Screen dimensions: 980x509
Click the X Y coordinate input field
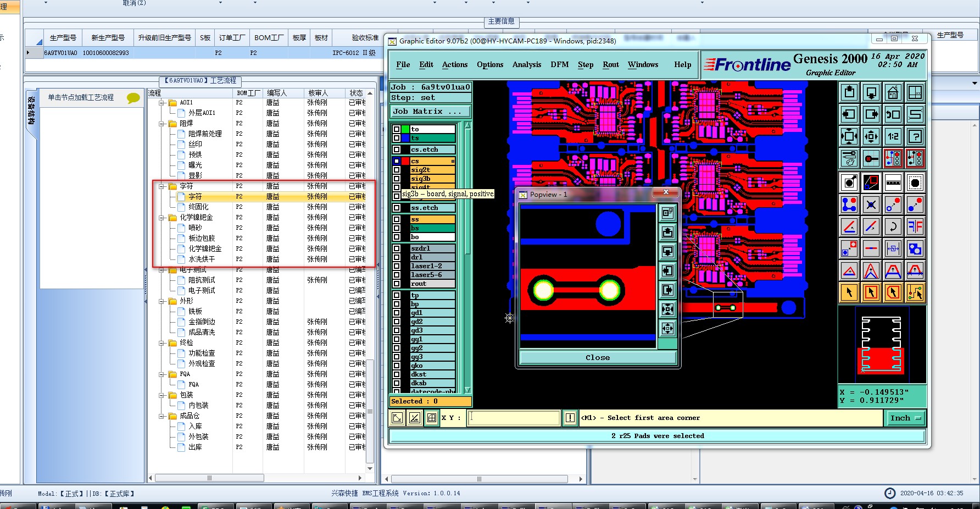[514, 418]
